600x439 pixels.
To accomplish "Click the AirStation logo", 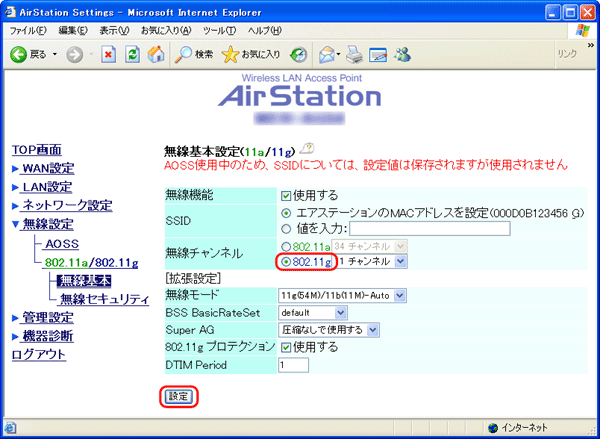I will (x=300, y=96).
